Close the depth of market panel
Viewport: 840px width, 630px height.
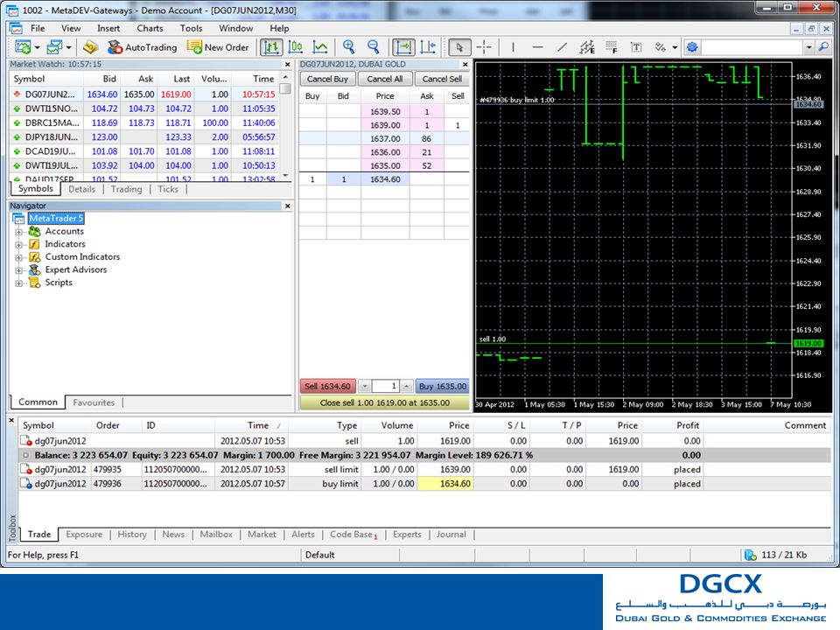coord(465,64)
